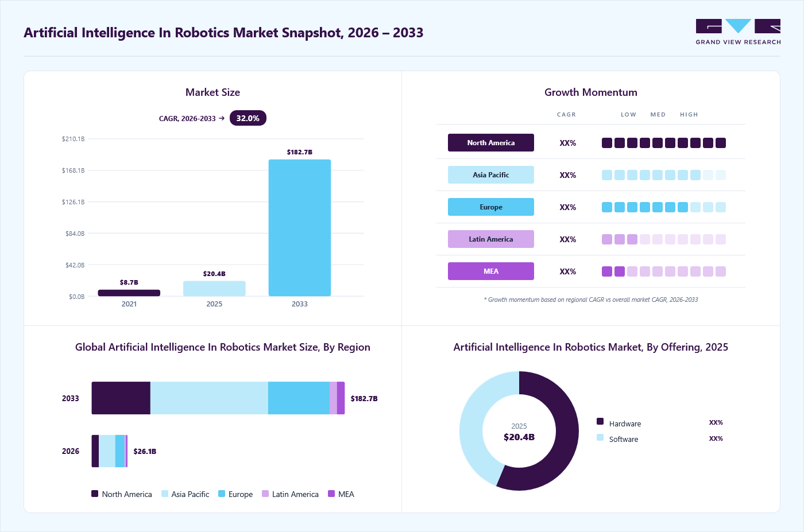Click the $84.0B axis label
Screen dimensions: 804x532
point(75,234)
